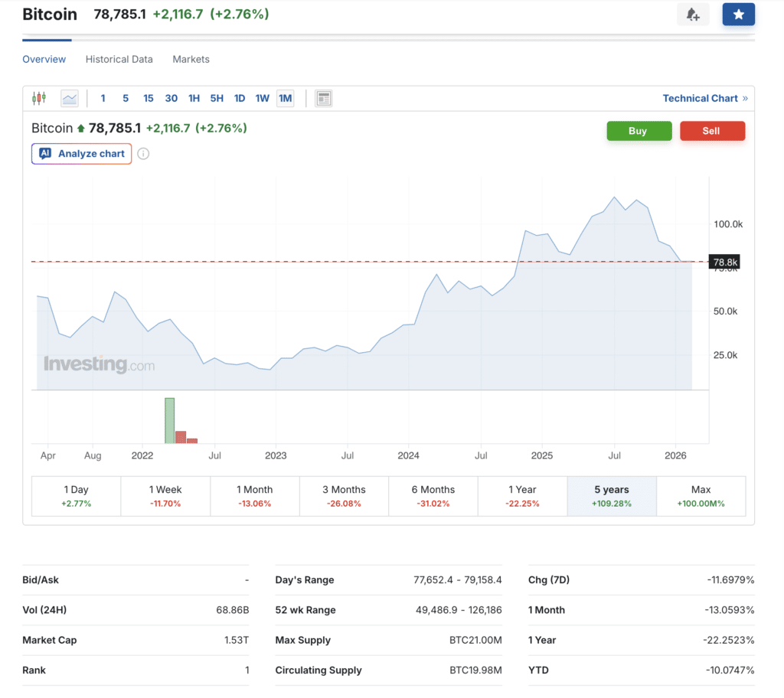Select the 1H interval
This screenshot has height=698, width=784.
pos(194,98)
